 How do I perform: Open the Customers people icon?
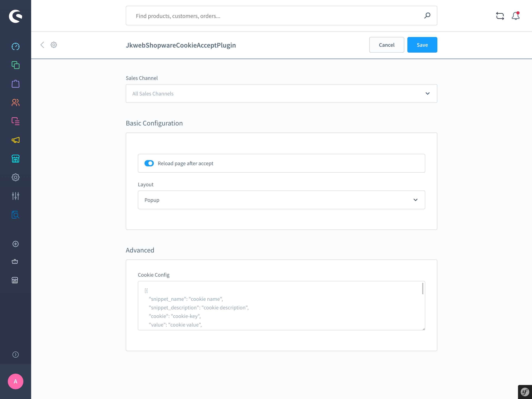tap(15, 102)
